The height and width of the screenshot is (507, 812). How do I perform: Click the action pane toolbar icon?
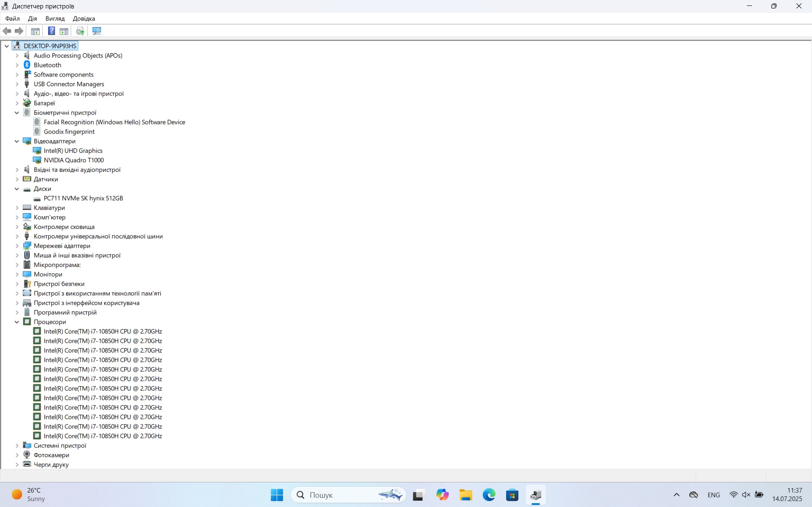[x=64, y=31]
